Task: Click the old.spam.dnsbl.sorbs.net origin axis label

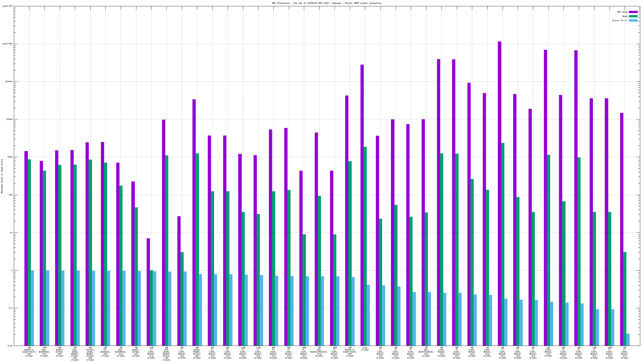Action: click(166, 354)
